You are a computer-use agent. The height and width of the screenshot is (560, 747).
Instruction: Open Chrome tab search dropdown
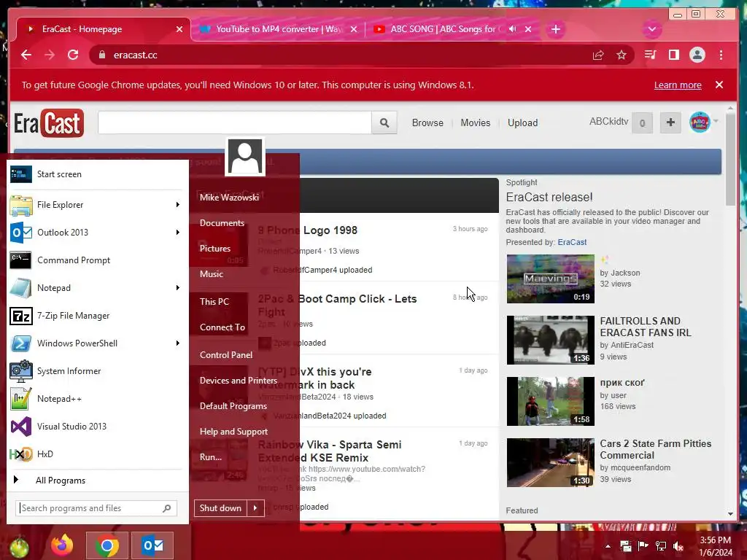pyautogui.click(x=651, y=29)
